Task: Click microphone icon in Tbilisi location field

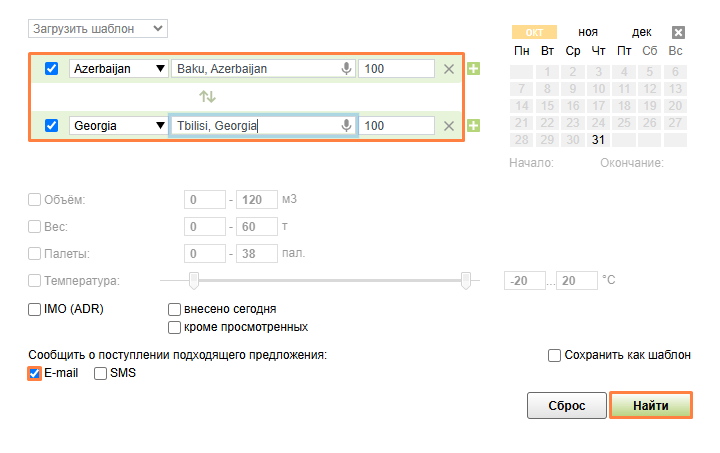Action: pyautogui.click(x=347, y=126)
